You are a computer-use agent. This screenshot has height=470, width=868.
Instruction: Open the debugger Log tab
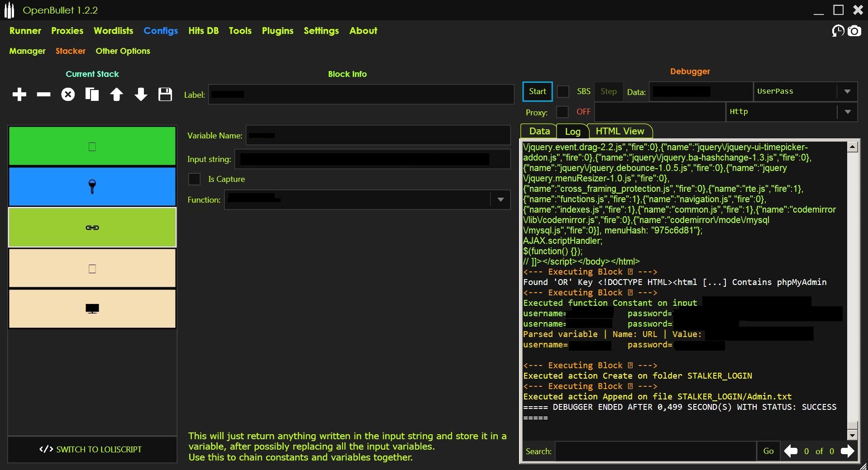tap(572, 131)
